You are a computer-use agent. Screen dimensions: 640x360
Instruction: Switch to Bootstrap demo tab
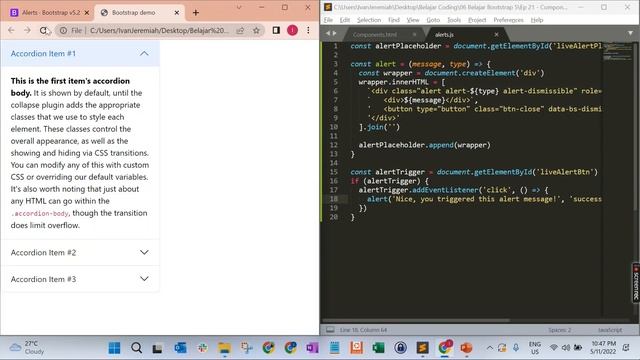[139, 13]
